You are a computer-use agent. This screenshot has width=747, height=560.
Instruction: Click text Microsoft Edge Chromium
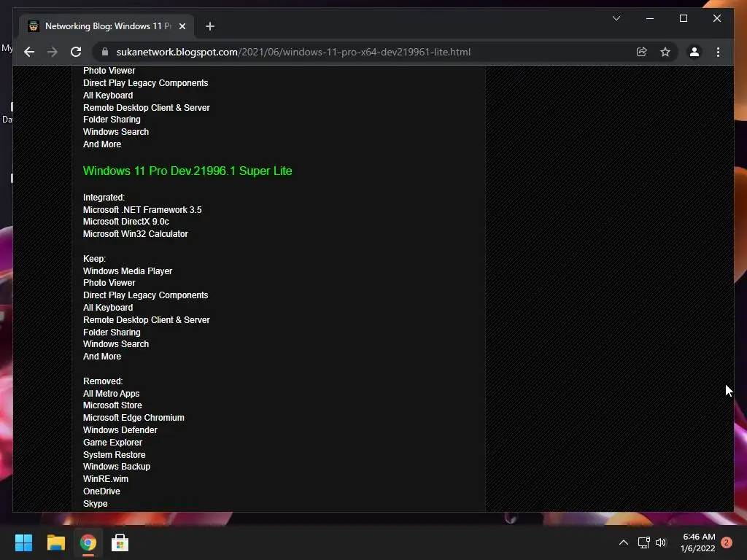(133, 418)
